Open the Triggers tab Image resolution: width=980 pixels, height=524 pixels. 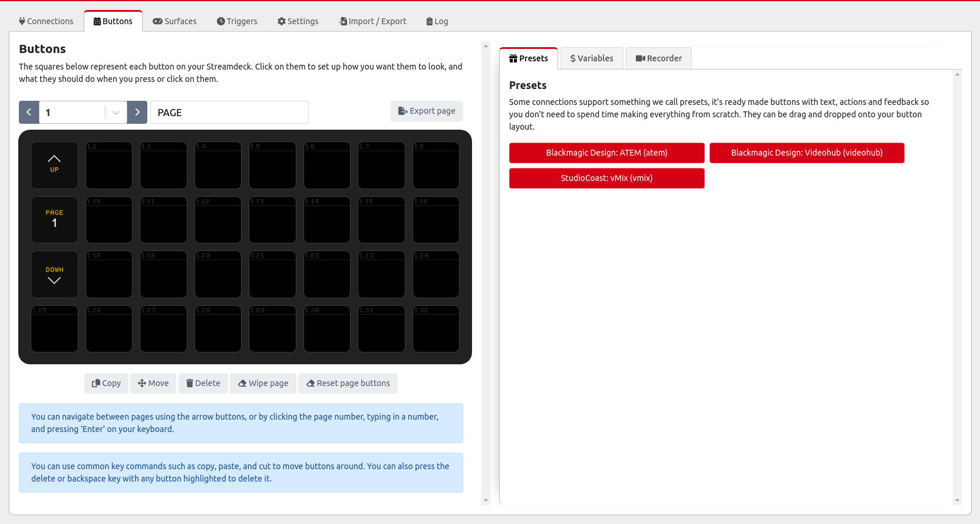pos(237,21)
